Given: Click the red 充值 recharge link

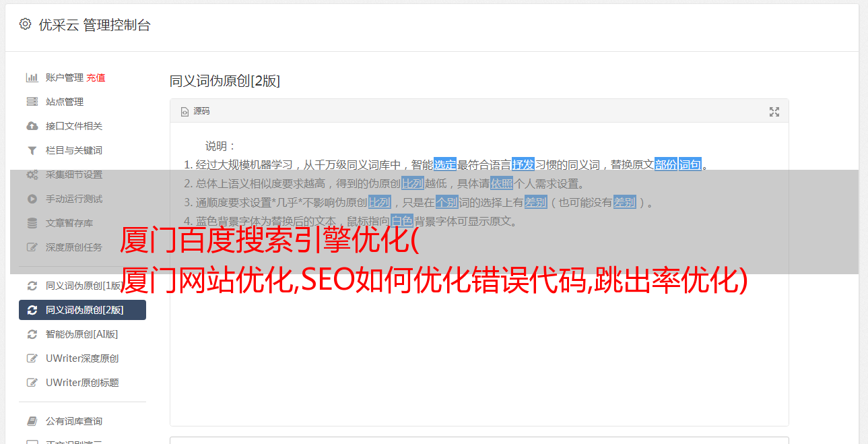Looking at the screenshot, I should [x=96, y=77].
